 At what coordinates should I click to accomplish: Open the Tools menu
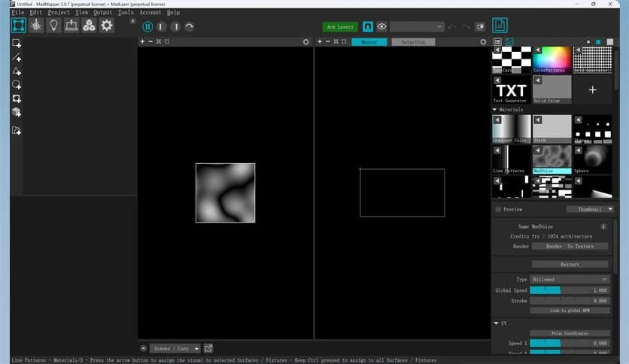click(126, 13)
